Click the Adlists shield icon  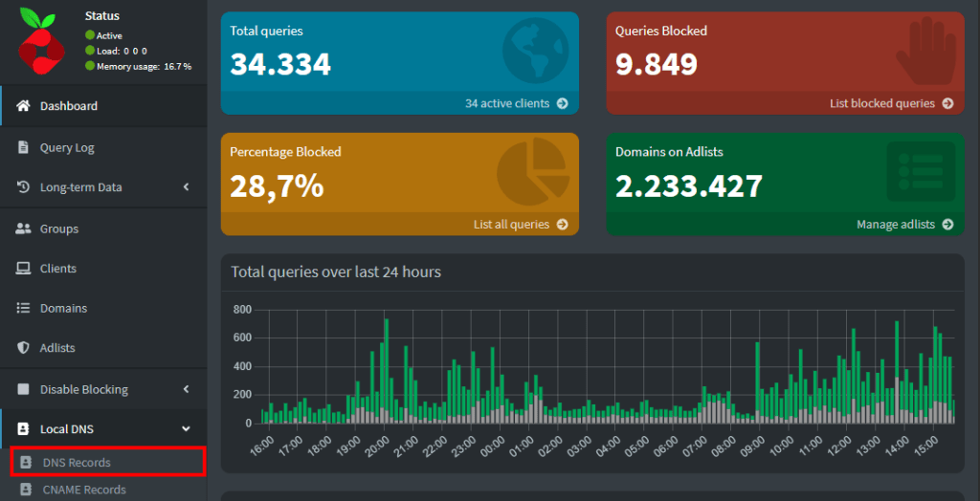point(24,348)
